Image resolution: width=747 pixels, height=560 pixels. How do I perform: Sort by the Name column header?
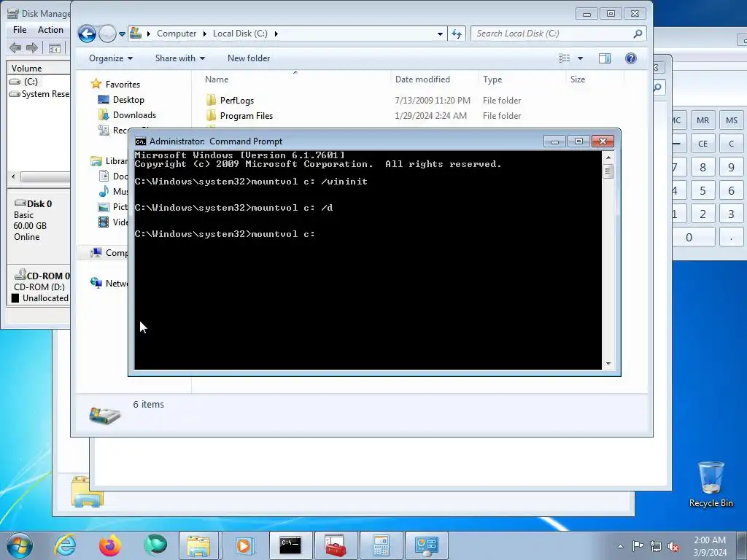pyautogui.click(x=217, y=79)
